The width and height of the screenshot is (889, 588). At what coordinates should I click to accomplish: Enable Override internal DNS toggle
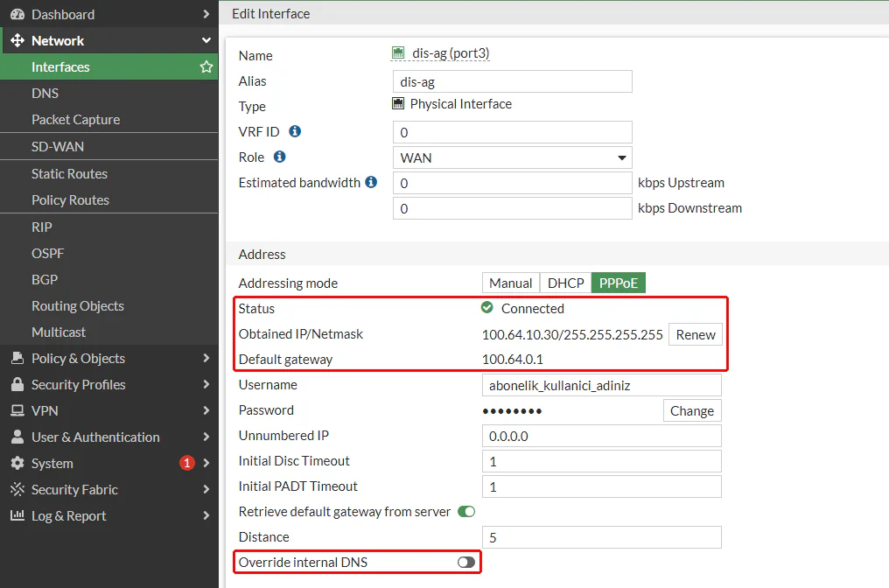coord(466,562)
